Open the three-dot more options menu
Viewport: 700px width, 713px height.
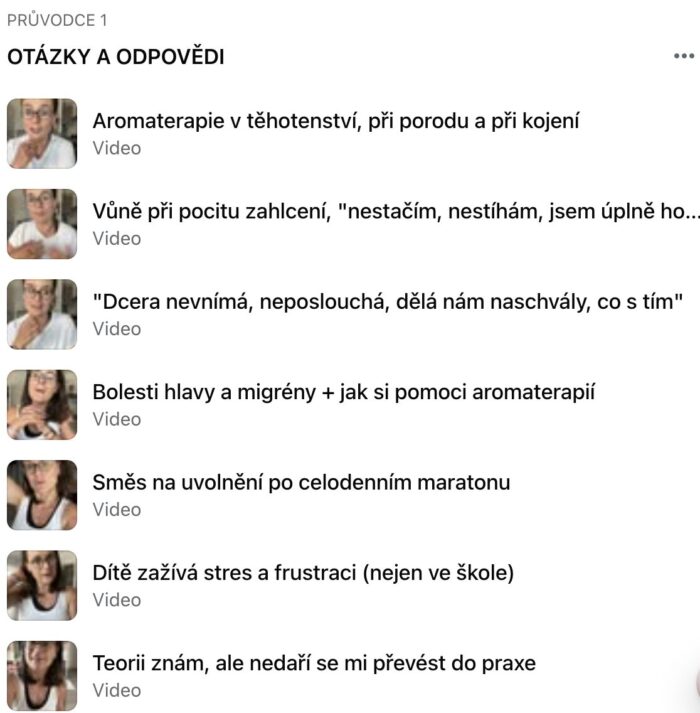[684, 56]
